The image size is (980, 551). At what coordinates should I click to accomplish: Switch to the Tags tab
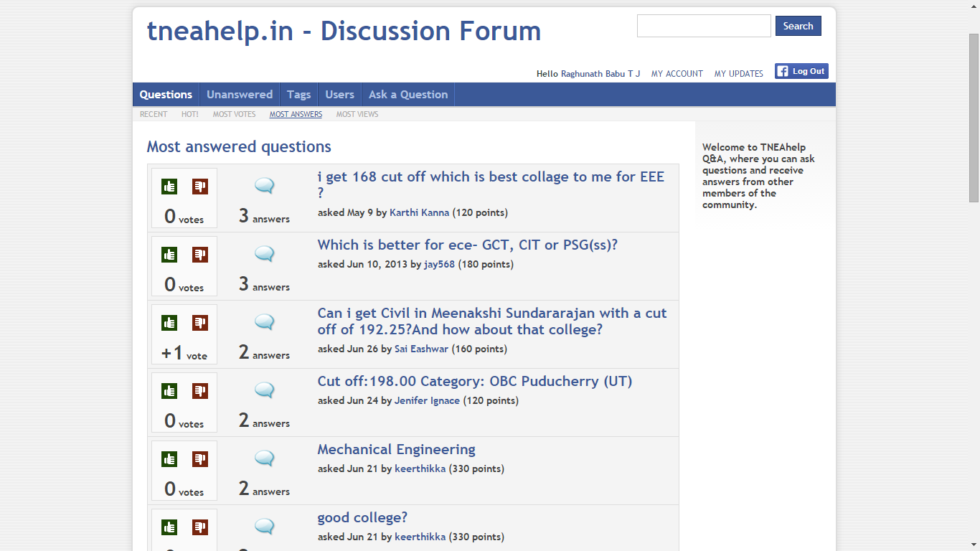(x=298, y=95)
